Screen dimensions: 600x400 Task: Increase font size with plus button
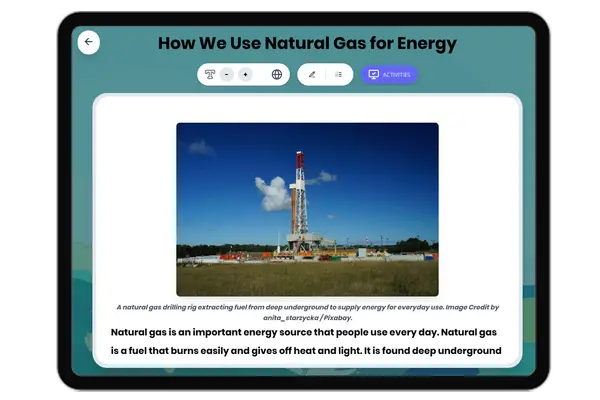click(x=245, y=74)
